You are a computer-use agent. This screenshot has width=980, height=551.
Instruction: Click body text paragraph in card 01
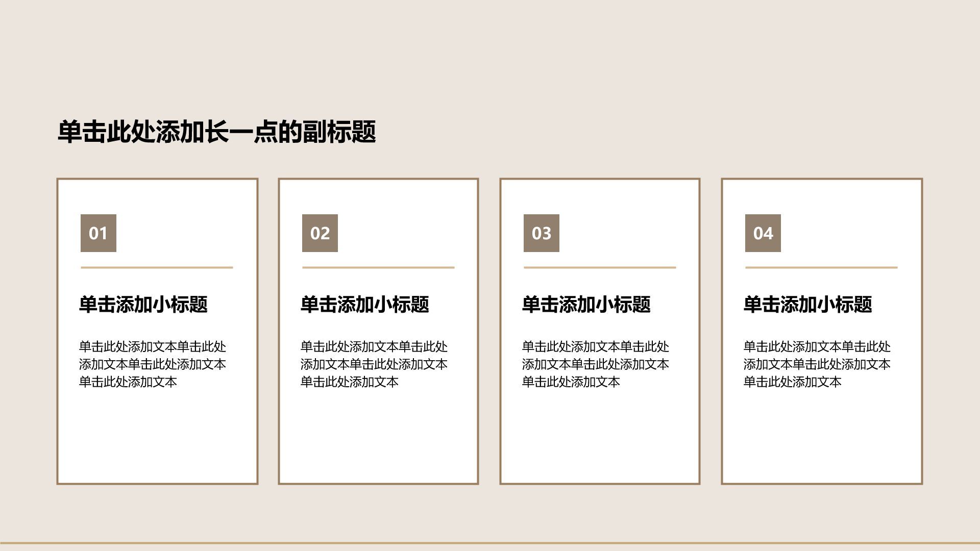coord(153,364)
